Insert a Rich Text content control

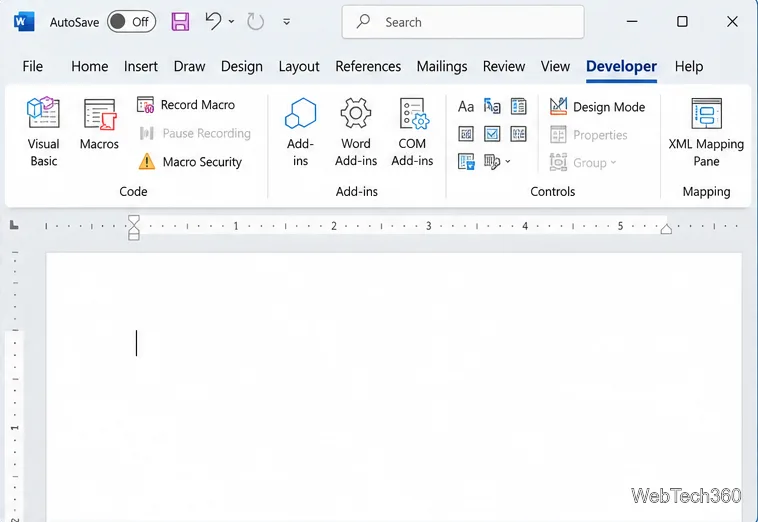pyautogui.click(x=466, y=106)
